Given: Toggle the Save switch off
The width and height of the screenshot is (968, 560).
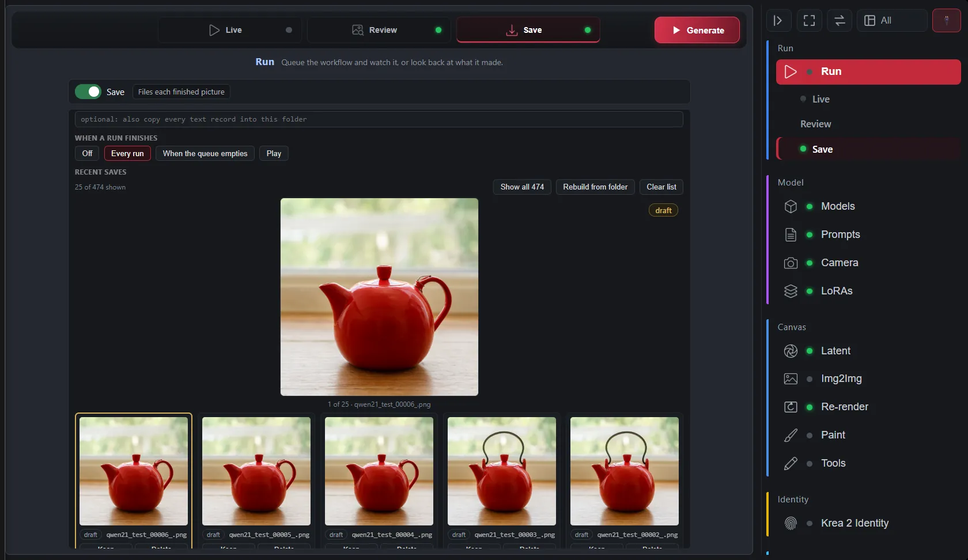Looking at the screenshot, I should [88, 92].
